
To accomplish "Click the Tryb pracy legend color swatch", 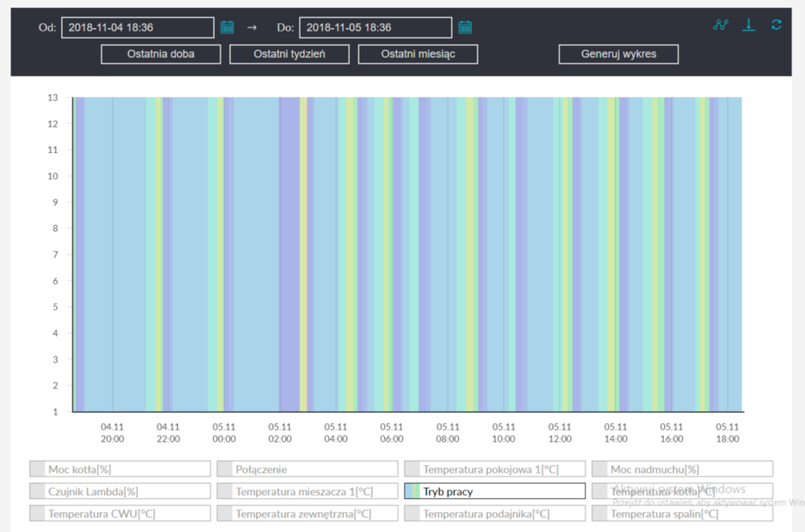I will click(x=413, y=491).
